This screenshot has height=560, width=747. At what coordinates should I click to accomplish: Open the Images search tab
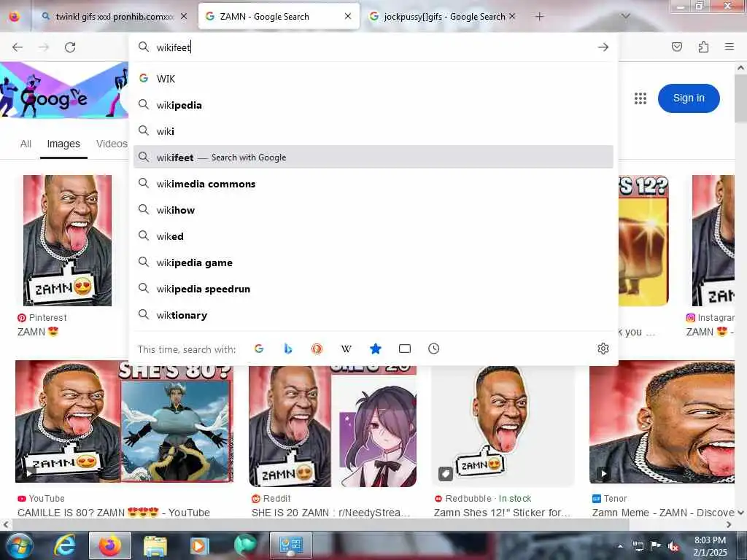63,144
